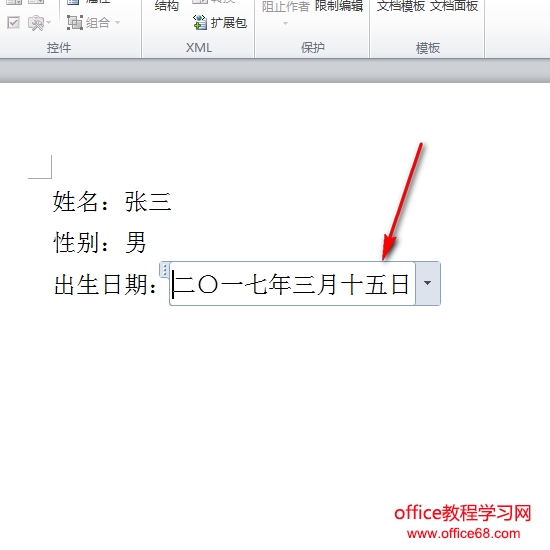Click inside the birth date field
The image size is (550, 550).
[x=292, y=283]
